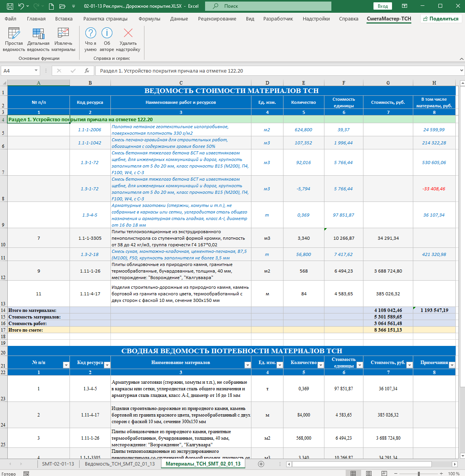Viewport: 465px width, 476px height.
Task: Open the Формулы ribbon tab
Action: pyautogui.click(x=149, y=19)
